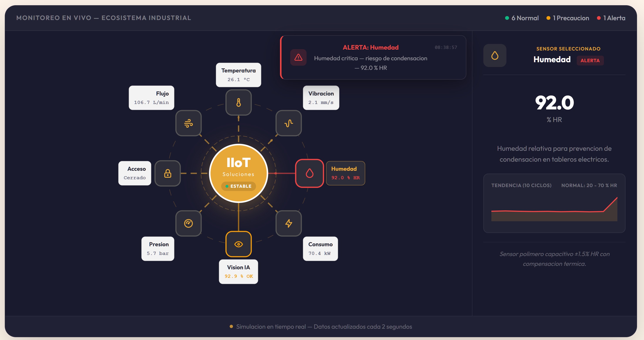The height and width of the screenshot is (340, 644).
Task: Select the Presion gauge sensor node
Action: 189,223
